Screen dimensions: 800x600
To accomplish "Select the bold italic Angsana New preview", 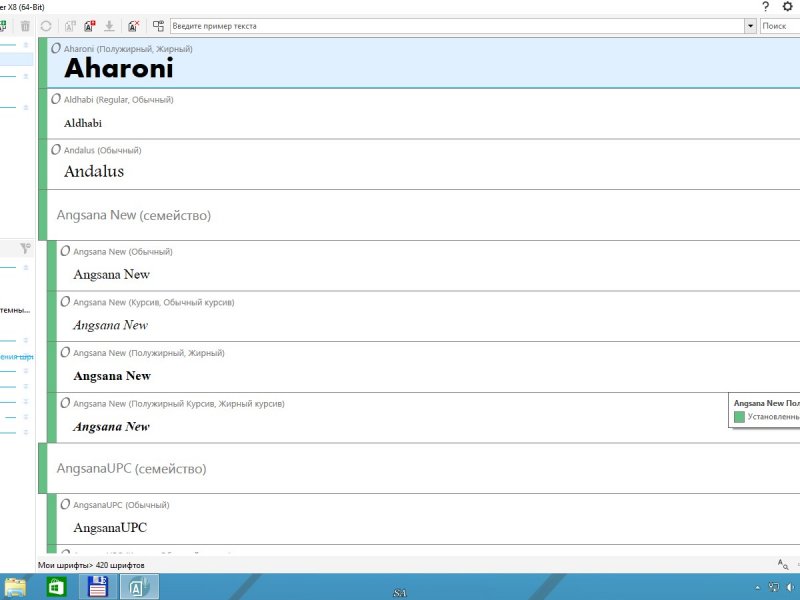I will (111, 427).
